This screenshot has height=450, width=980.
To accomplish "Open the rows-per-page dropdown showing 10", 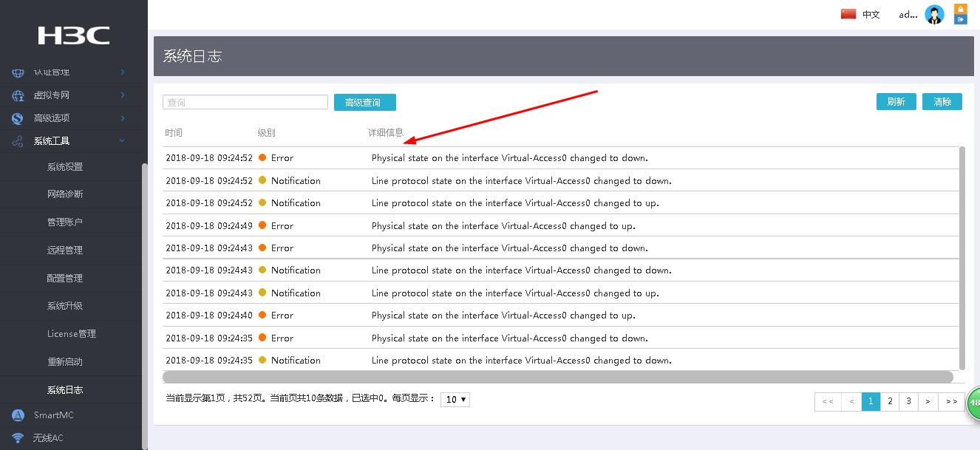I will (455, 399).
